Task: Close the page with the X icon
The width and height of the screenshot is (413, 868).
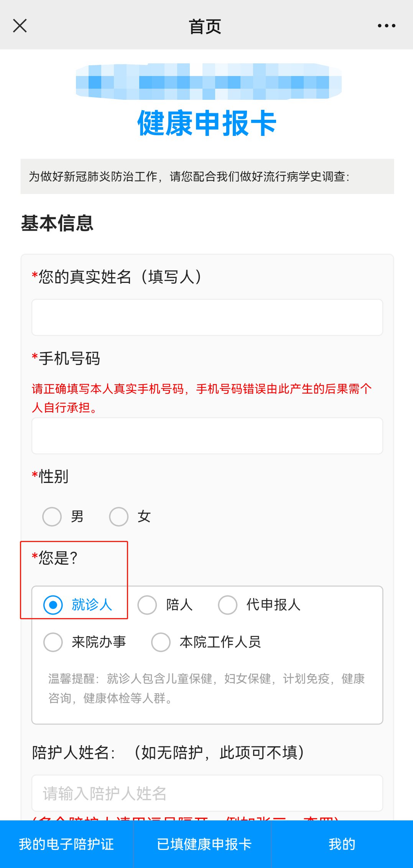Action: point(20,26)
